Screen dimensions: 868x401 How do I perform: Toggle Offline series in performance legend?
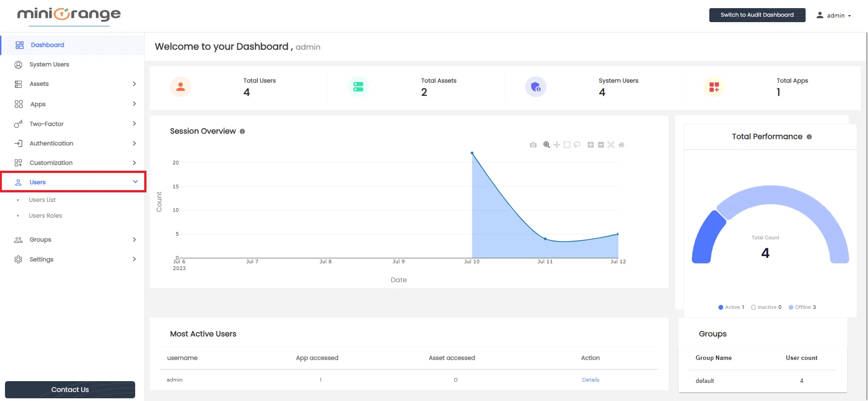click(x=802, y=307)
